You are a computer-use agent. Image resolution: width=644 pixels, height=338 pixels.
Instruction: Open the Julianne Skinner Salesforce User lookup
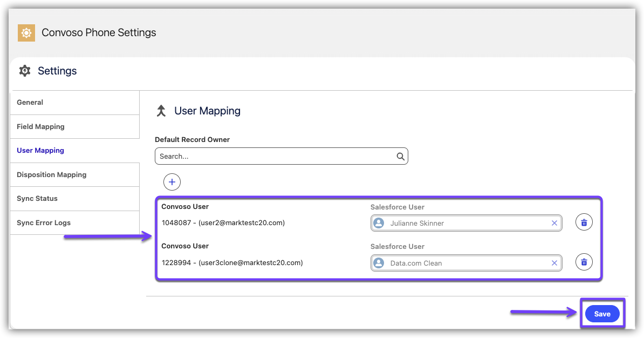[x=464, y=223]
